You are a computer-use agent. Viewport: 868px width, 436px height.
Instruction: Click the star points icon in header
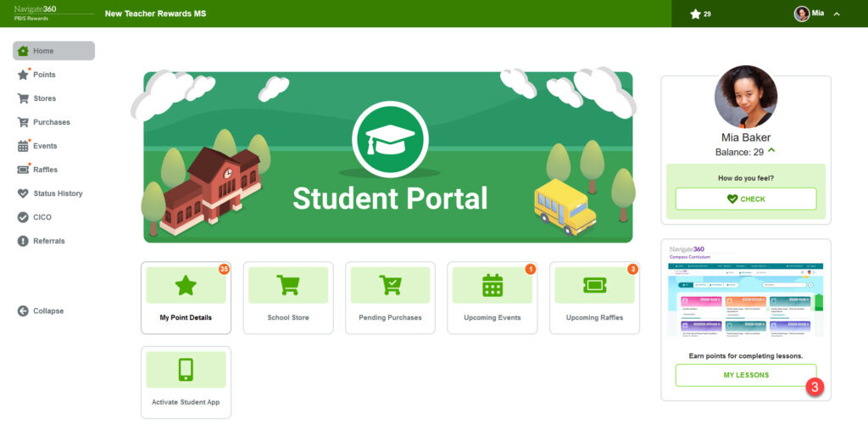point(695,14)
